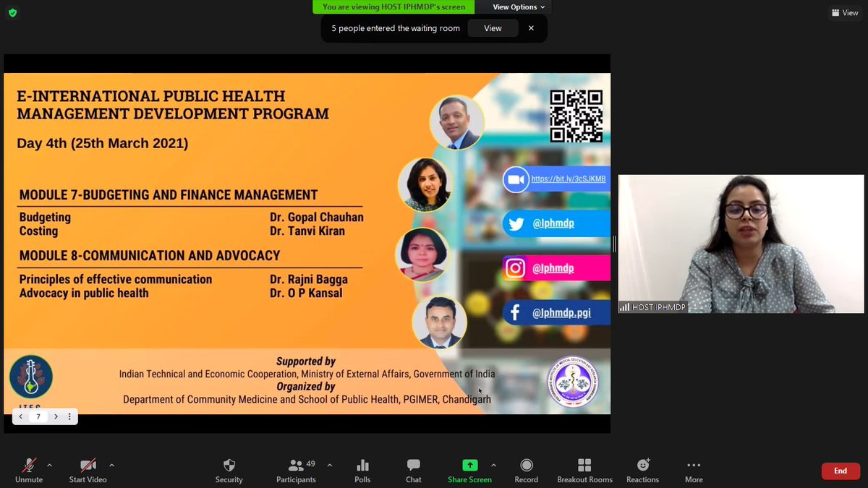The height and width of the screenshot is (488, 868).
Task: Open the Chat panel
Action: coord(414,470)
